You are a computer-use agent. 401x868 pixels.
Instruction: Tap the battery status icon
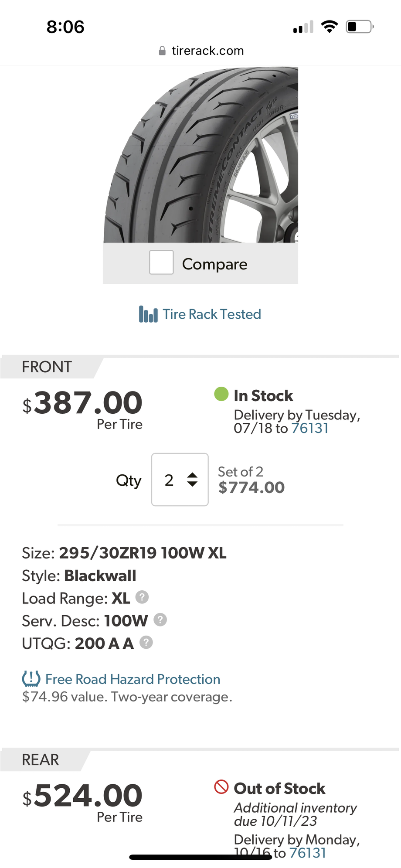[360, 27]
